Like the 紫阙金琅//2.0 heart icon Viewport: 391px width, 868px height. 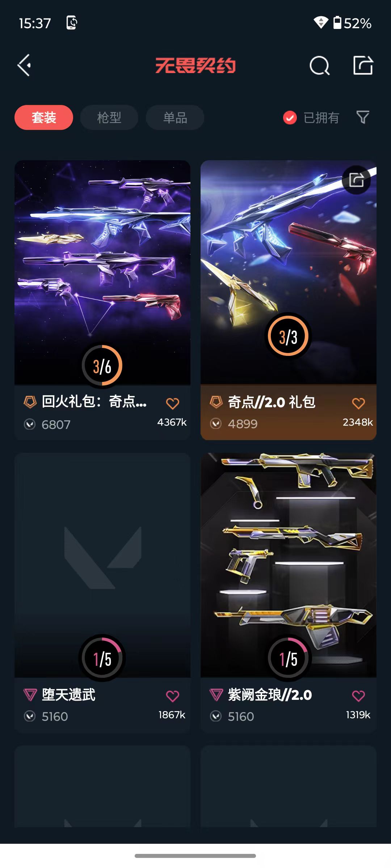[x=358, y=696]
